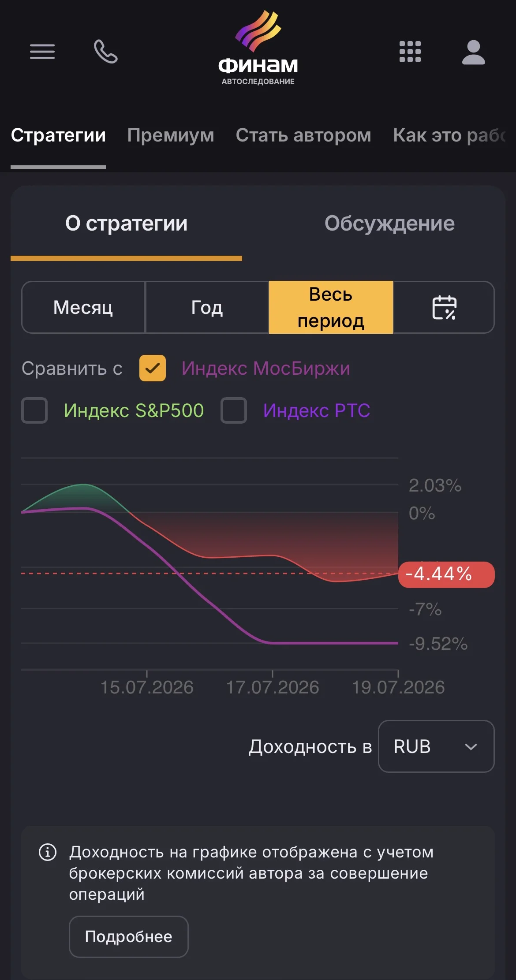Open the RUB currency dropdown

point(436,746)
